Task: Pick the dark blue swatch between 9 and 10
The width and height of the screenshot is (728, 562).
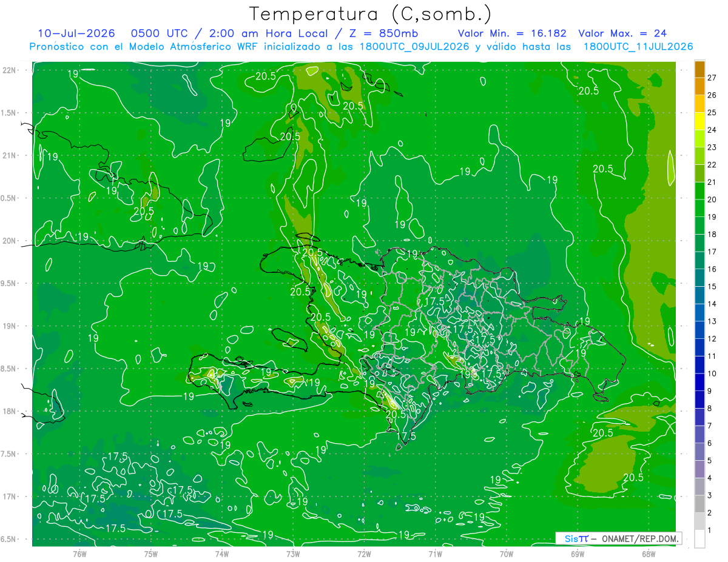Action: click(x=699, y=382)
